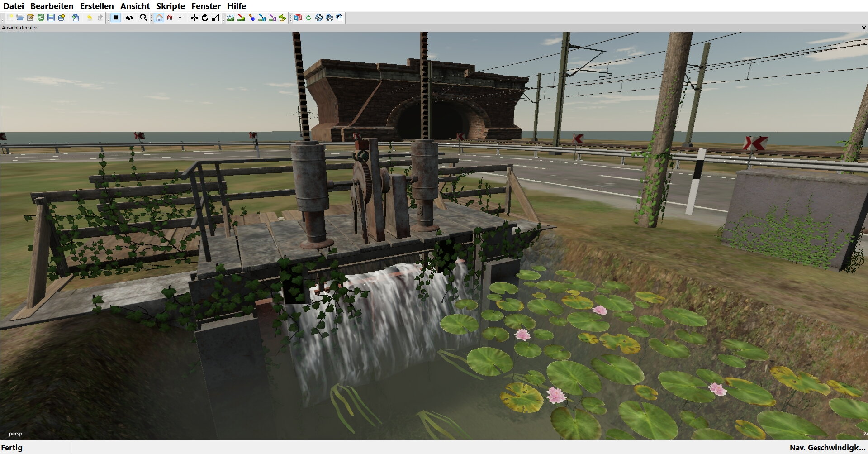The height and width of the screenshot is (454, 868).
Task: Click the yellow undo arrow
Action: 90,18
